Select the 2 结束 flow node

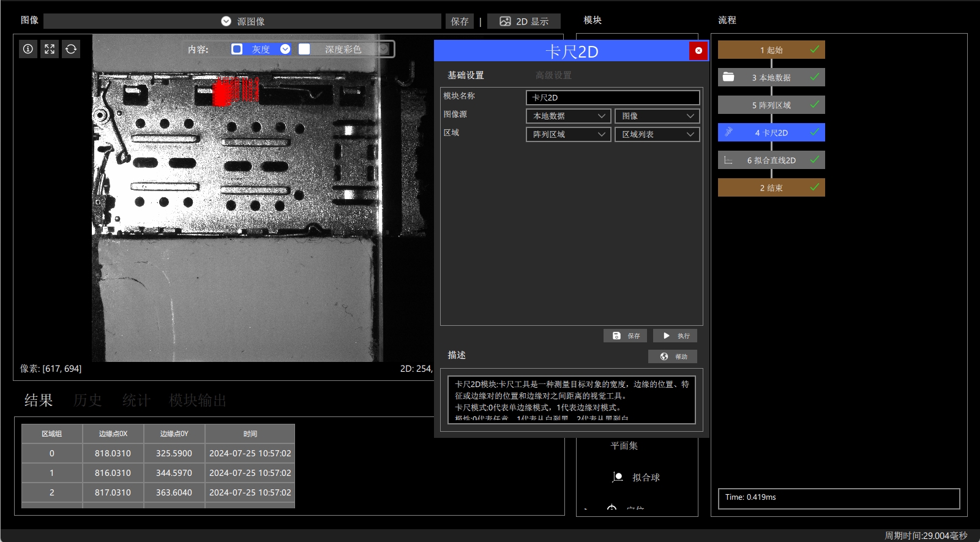[771, 187]
